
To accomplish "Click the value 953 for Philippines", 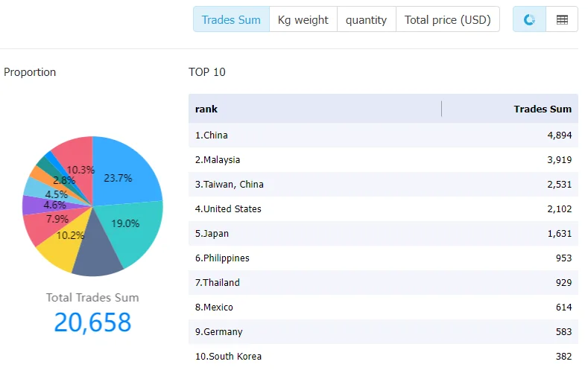I will pos(563,258).
